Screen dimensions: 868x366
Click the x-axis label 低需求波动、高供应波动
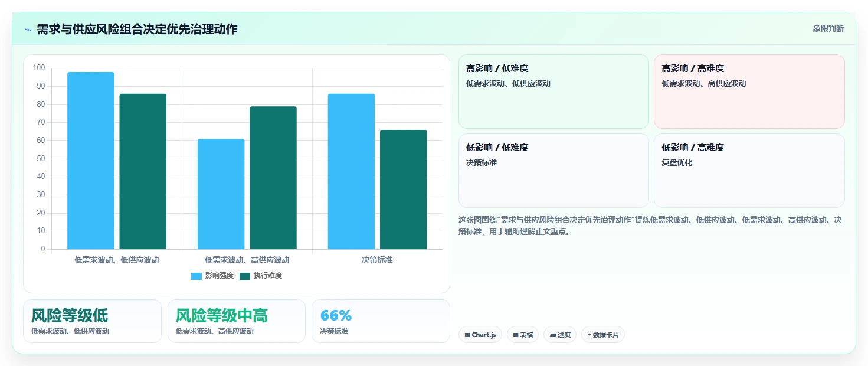pos(247,260)
